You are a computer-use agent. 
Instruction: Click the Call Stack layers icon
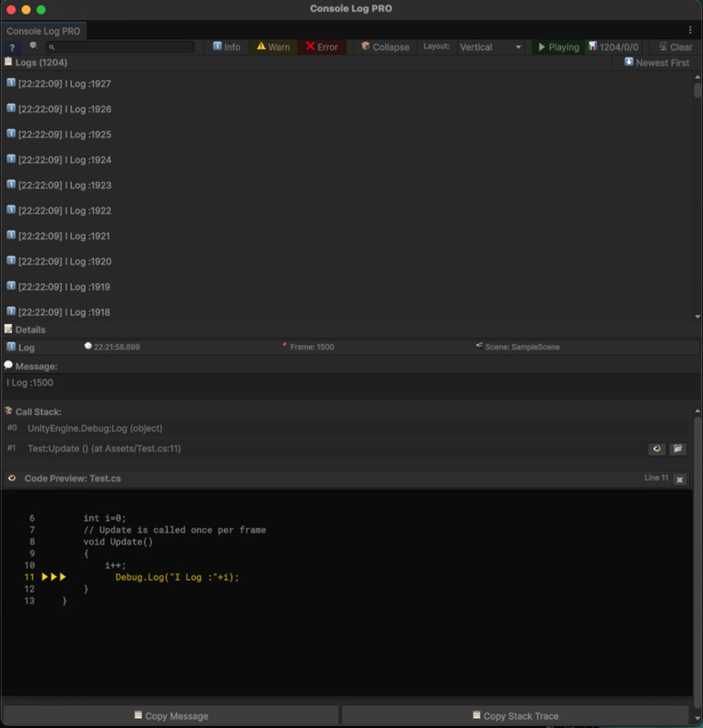8,411
